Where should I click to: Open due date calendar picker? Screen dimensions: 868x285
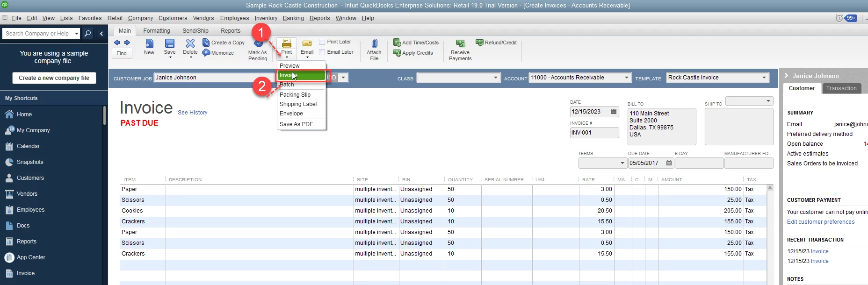(x=669, y=163)
